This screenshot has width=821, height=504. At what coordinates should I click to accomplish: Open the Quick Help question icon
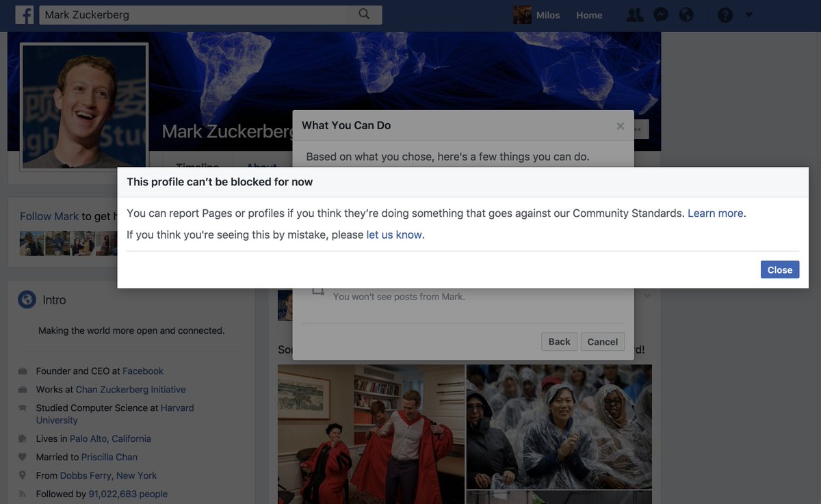[x=725, y=15]
